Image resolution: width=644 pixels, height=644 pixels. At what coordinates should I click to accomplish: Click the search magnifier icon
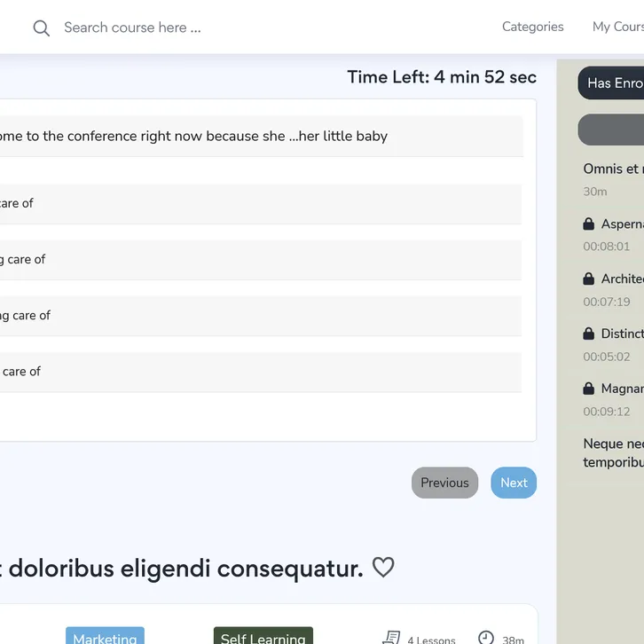tap(41, 27)
